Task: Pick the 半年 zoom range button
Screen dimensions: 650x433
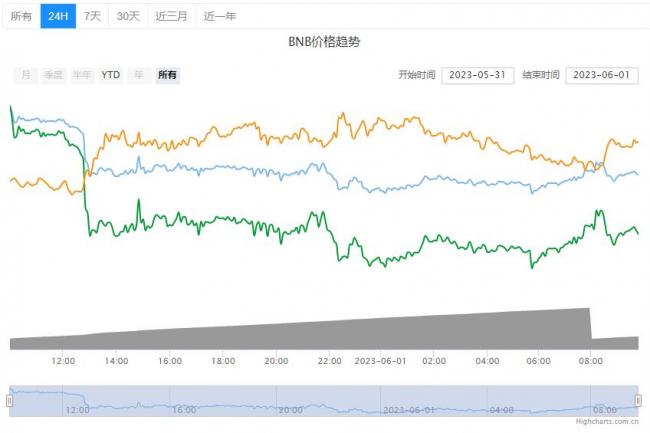Action: (x=81, y=75)
